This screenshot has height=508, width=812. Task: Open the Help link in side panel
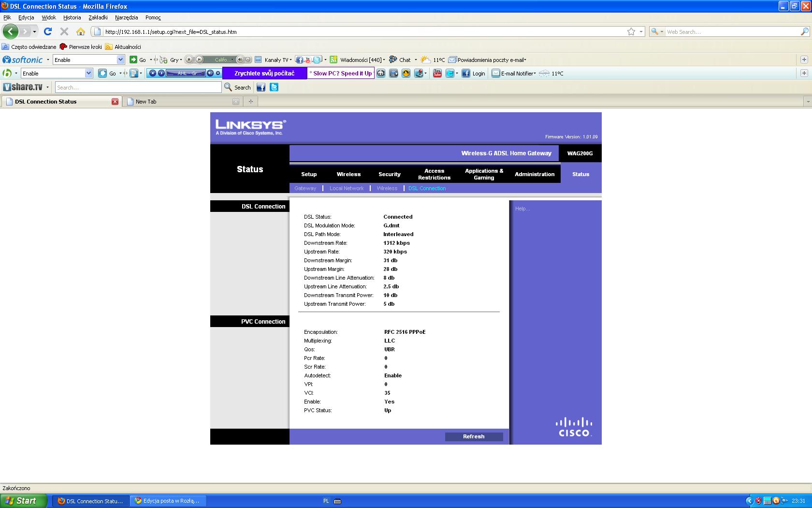(x=522, y=209)
